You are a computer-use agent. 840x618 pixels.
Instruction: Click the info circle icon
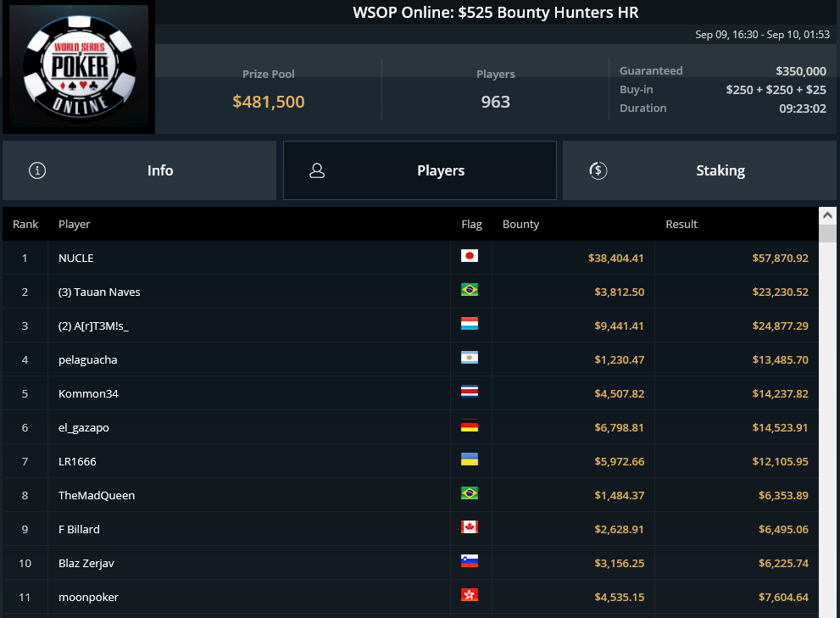[37, 170]
